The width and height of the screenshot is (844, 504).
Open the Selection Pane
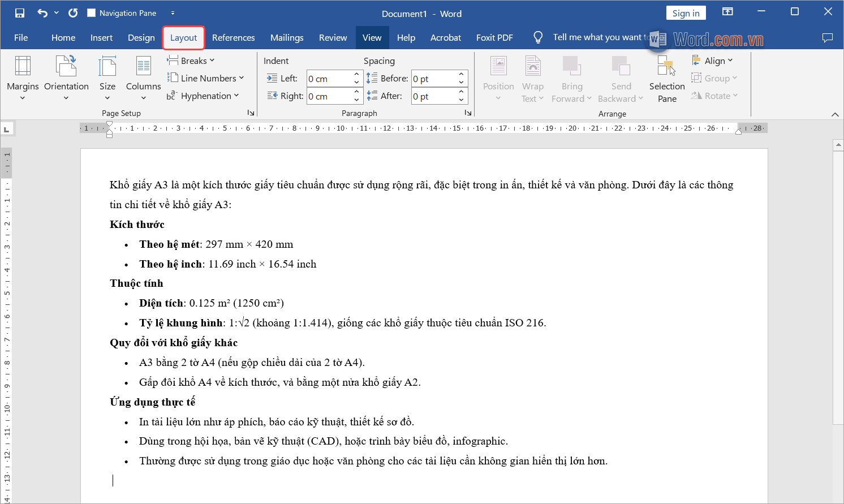pos(666,79)
